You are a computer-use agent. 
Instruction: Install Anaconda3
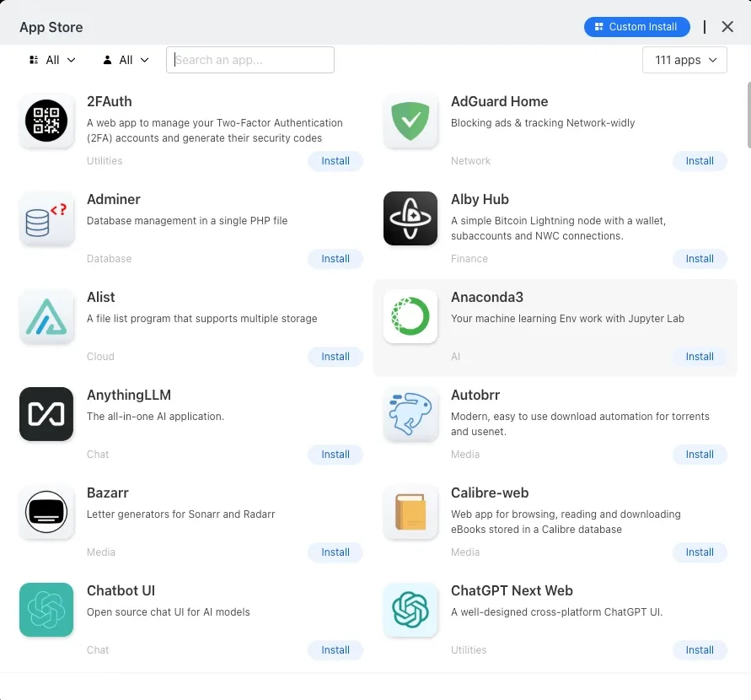pyautogui.click(x=700, y=357)
